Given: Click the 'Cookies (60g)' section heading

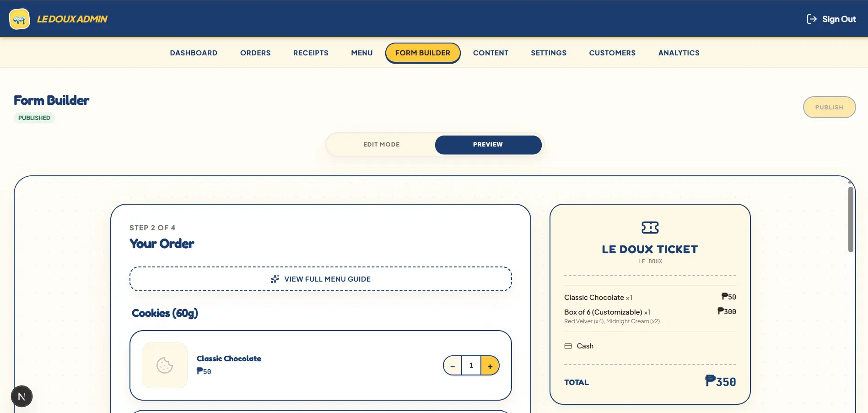Looking at the screenshot, I should point(165,313).
